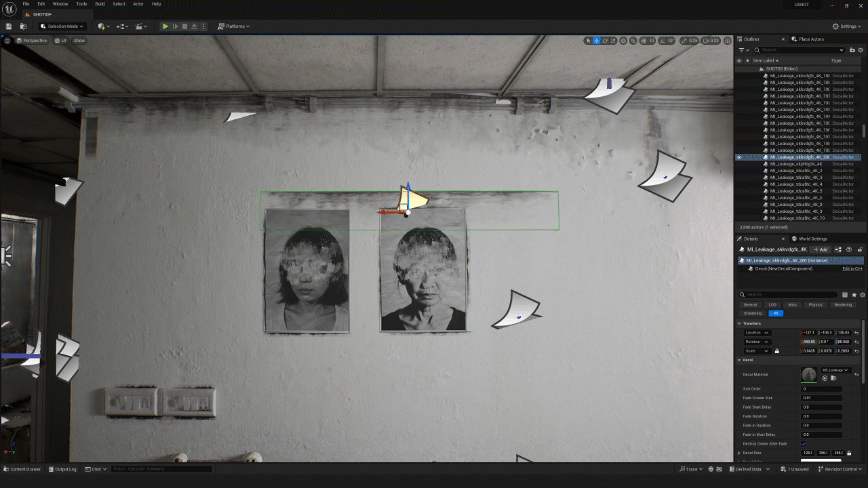The height and width of the screenshot is (488, 868).
Task: Toggle Destroy Owner After Fade checkbox
Action: click(804, 444)
